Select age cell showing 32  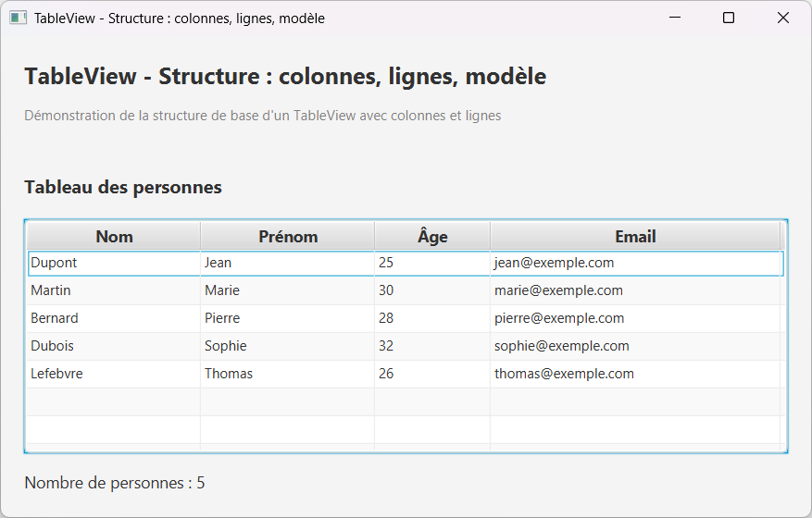click(432, 346)
